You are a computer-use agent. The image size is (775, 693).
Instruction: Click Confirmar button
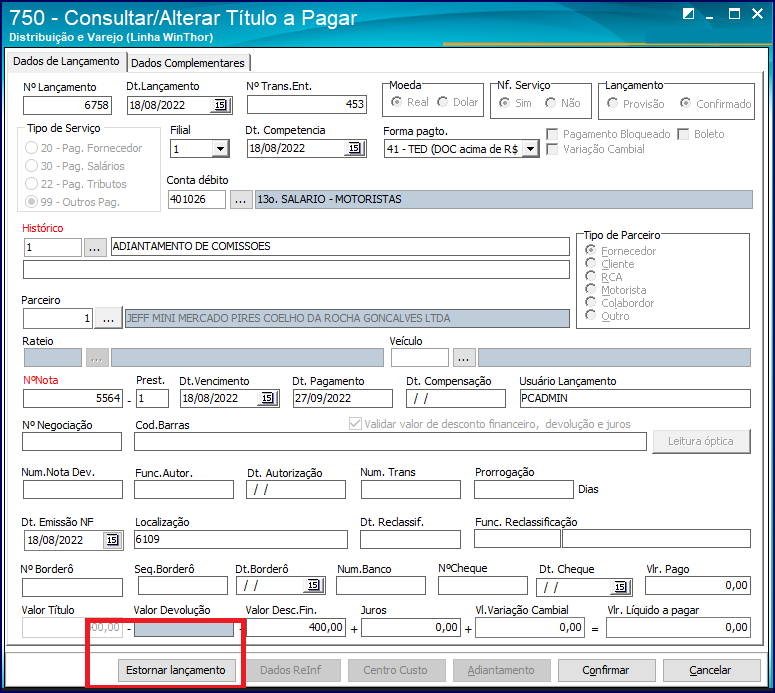[606, 670]
